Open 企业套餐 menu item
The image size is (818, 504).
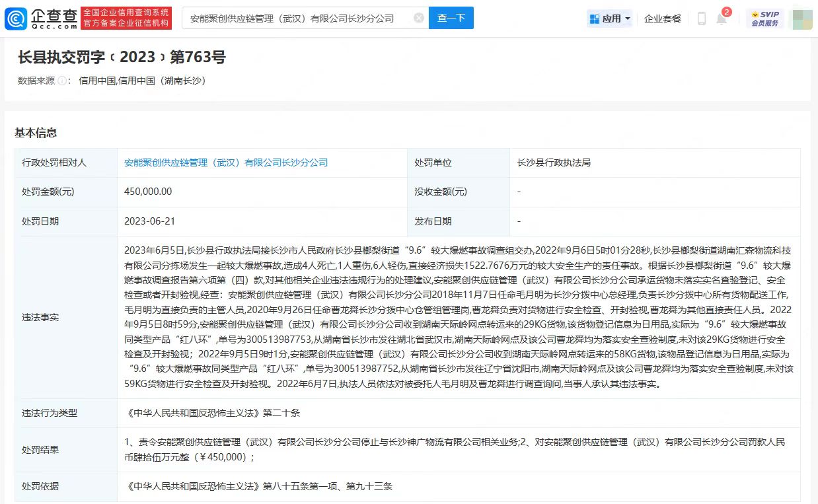(x=663, y=18)
